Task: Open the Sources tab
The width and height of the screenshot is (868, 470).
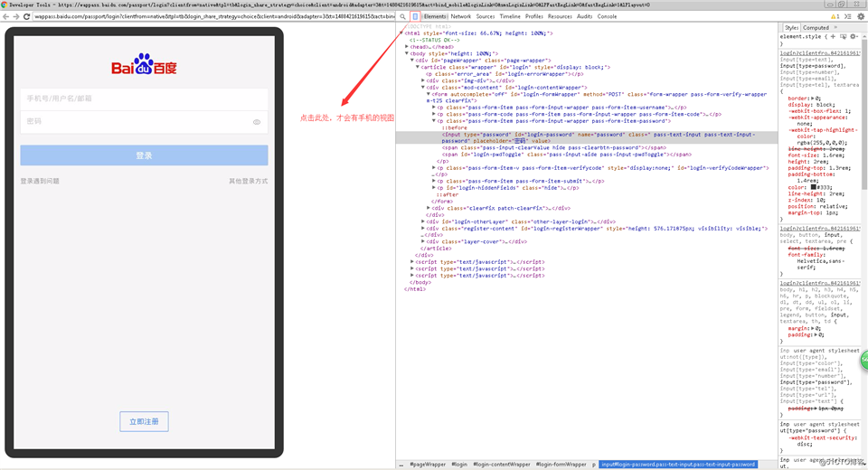Action: [x=486, y=16]
